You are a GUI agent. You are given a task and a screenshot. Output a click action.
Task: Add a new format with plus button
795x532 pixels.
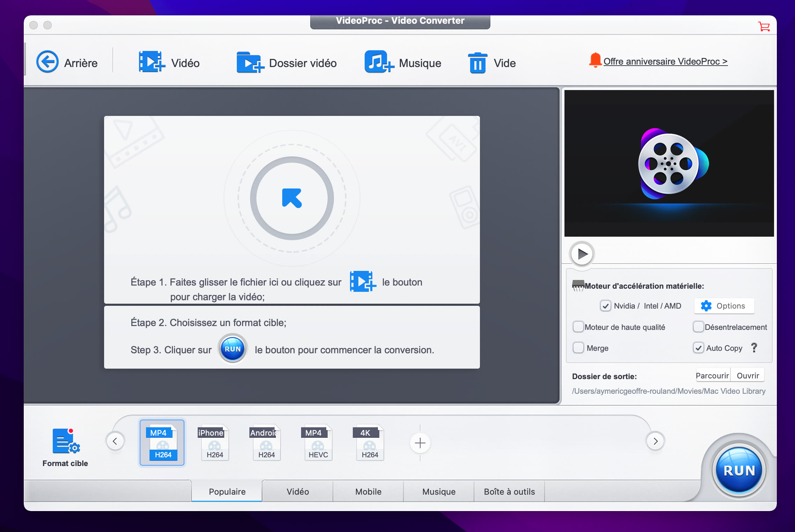click(x=420, y=443)
